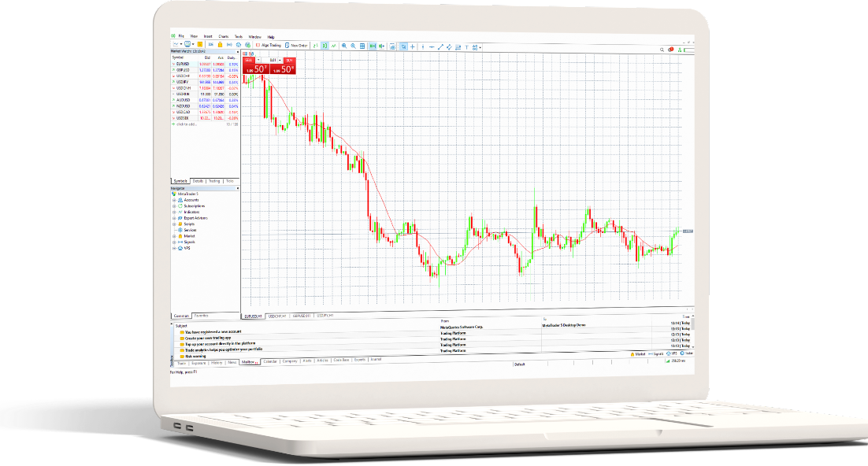Image resolution: width=868 pixels, height=466 pixels.
Task: Toggle the Algo Trading button
Action: point(265,45)
